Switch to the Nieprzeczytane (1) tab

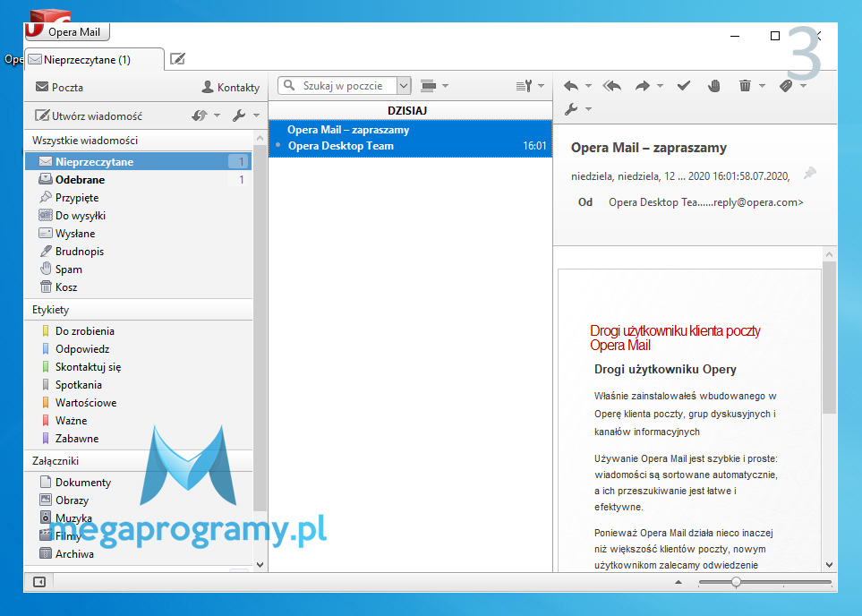tap(95, 59)
